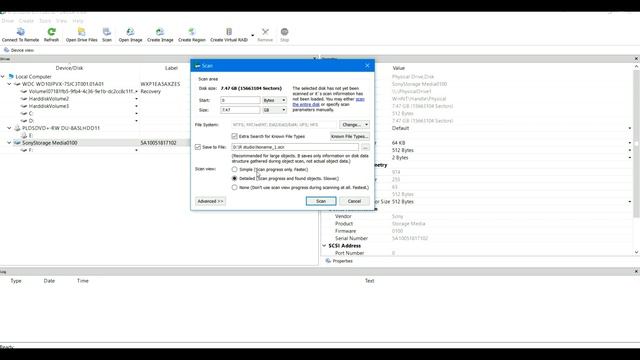This screenshot has height=360, width=640.
Task: Collapse the WDC drive tree node
Action: [x=9, y=84]
